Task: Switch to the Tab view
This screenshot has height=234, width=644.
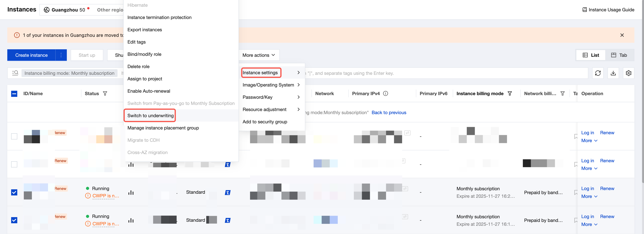Action: point(619,55)
